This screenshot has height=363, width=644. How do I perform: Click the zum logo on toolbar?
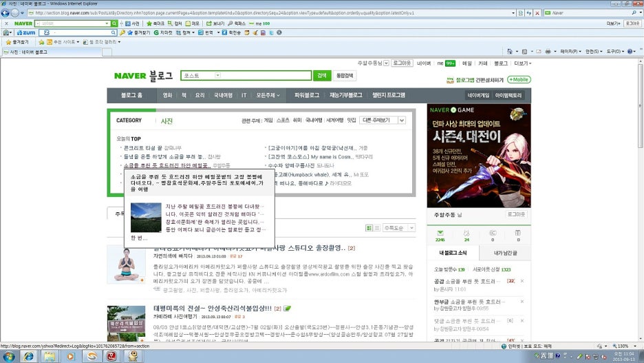(26, 32)
